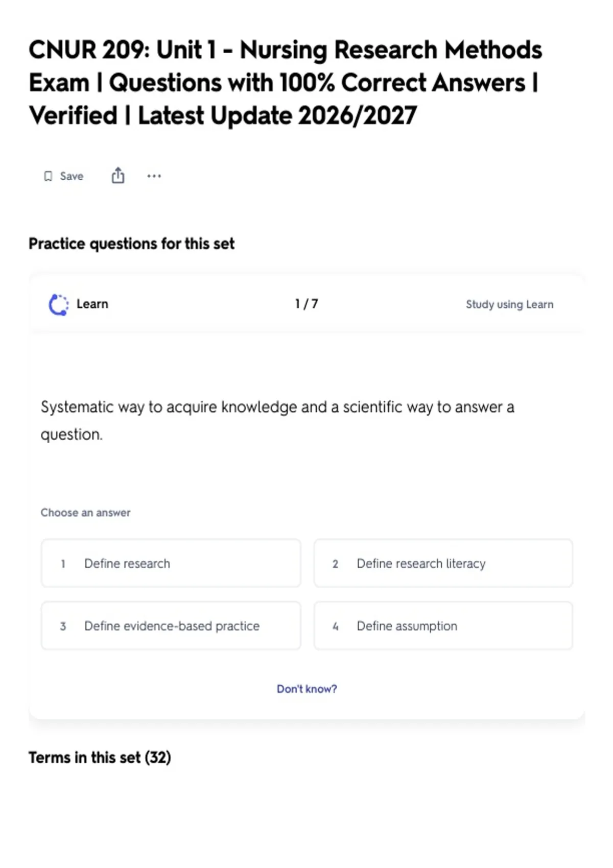Click the Practice questions for this set heading
Image resolution: width=613 pixels, height=868 pixels.
click(x=131, y=244)
